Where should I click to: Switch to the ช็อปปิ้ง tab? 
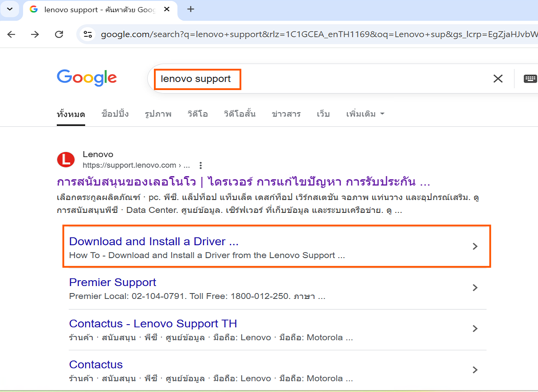coord(115,114)
